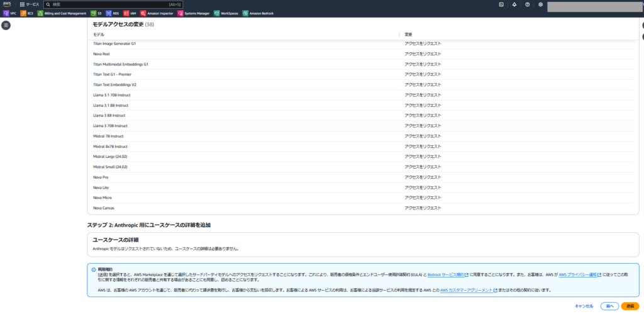Click the モデル column header

[99, 35]
